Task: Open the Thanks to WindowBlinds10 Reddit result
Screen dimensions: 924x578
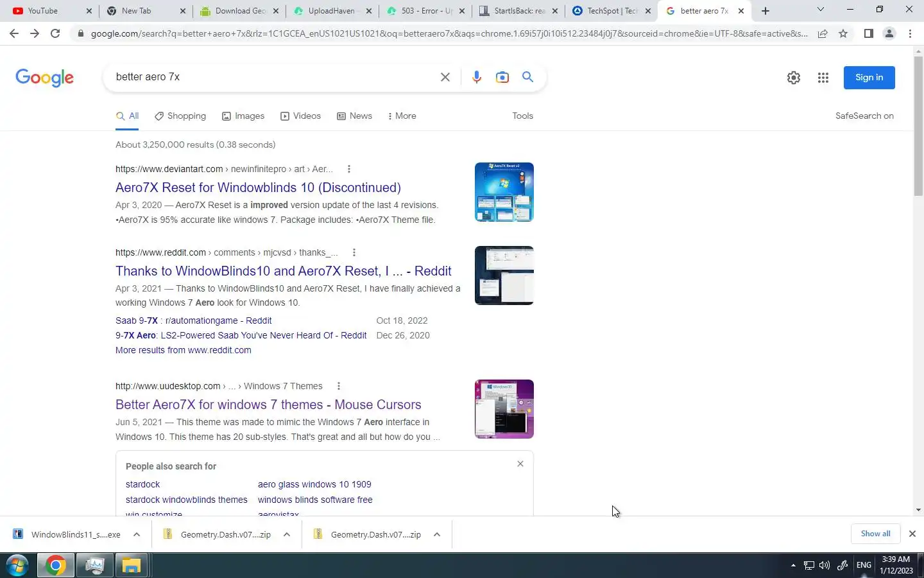Action: tap(284, 271)
